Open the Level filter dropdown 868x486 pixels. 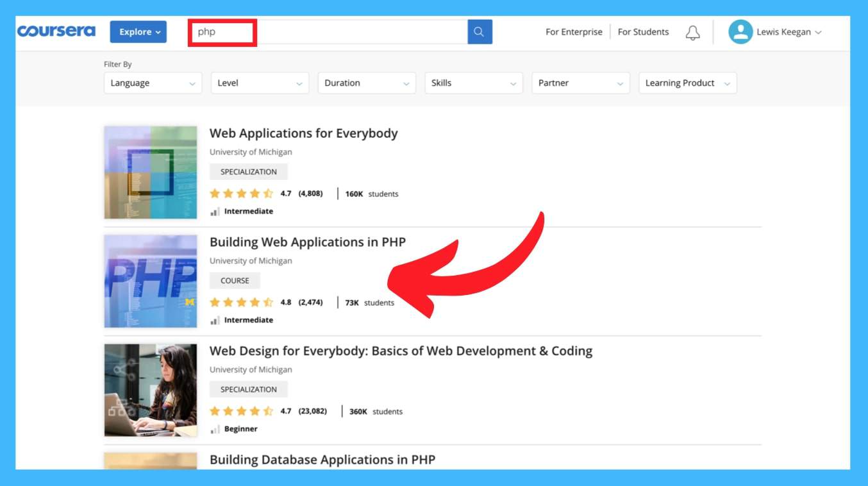260,83
